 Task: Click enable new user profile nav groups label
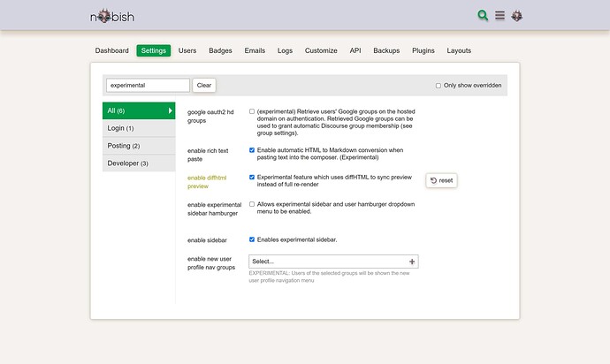pyautogui.click(x=211, y=263)
